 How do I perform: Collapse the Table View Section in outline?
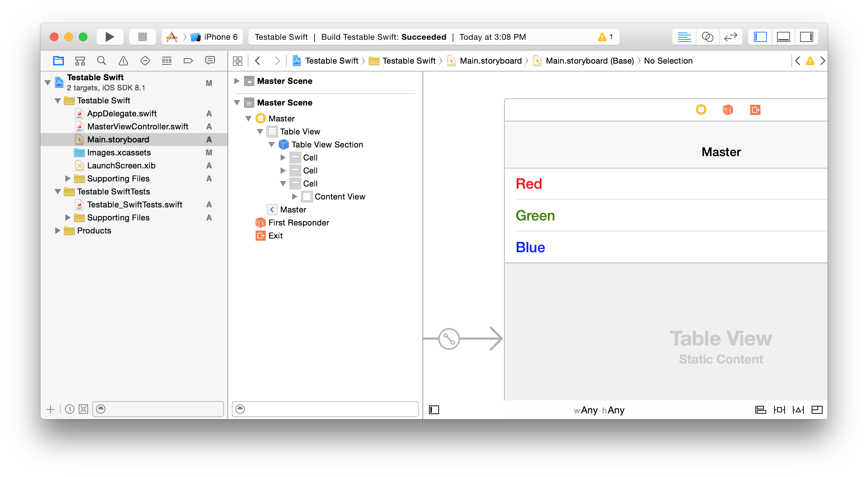point(272,144)
